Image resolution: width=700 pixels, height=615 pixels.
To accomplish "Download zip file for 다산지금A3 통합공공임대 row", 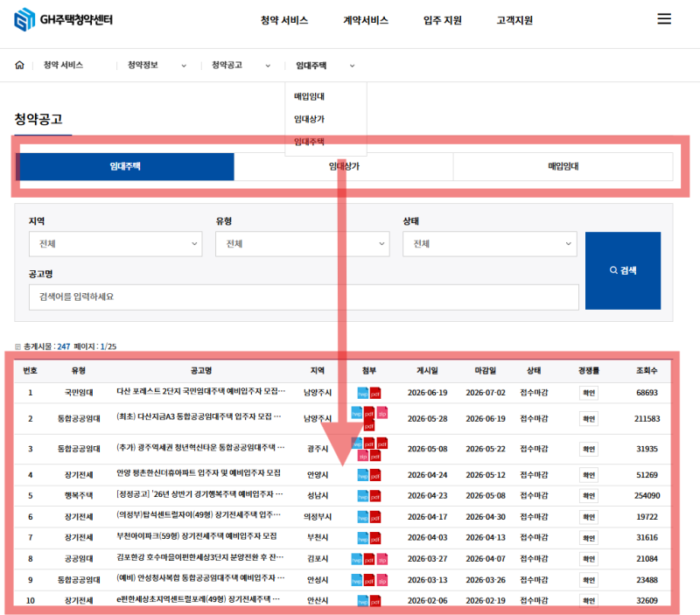I will coord(382,412).
